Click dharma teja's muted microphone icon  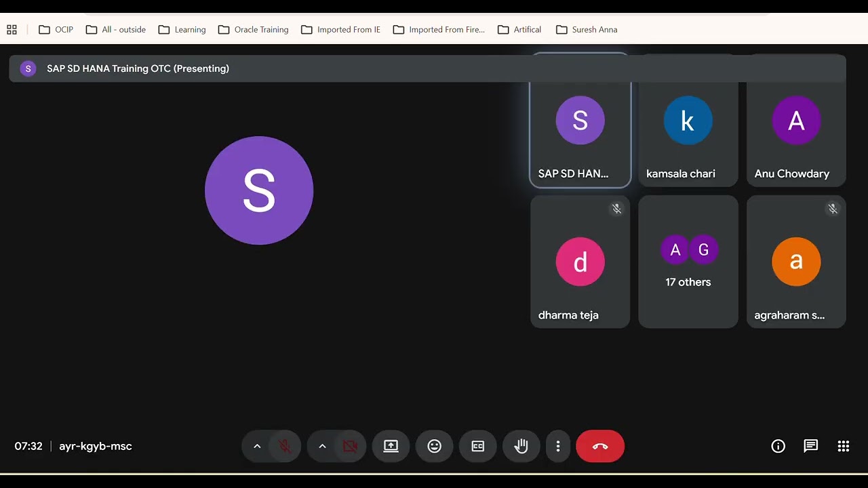(616, 209)
